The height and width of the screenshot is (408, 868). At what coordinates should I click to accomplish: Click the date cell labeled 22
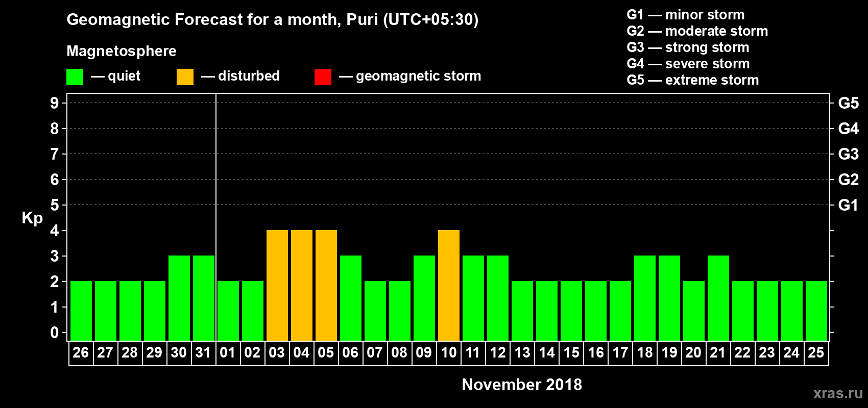743,353
